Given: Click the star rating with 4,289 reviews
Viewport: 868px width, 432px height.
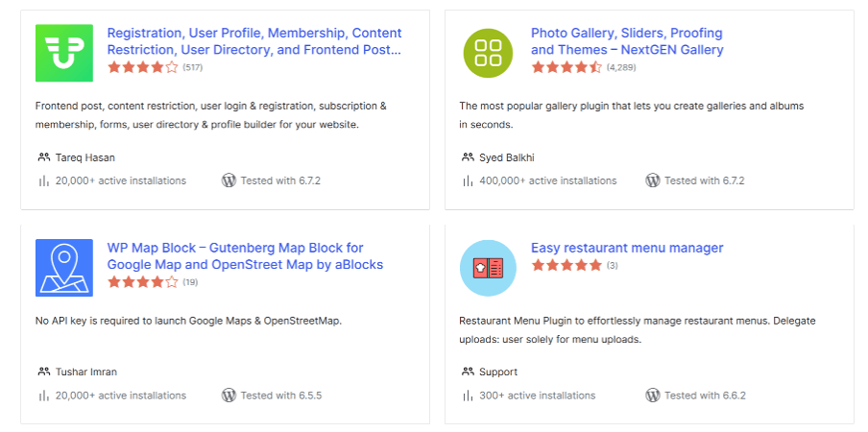Looking at the screenshot, I should click(x=567, y=67).
